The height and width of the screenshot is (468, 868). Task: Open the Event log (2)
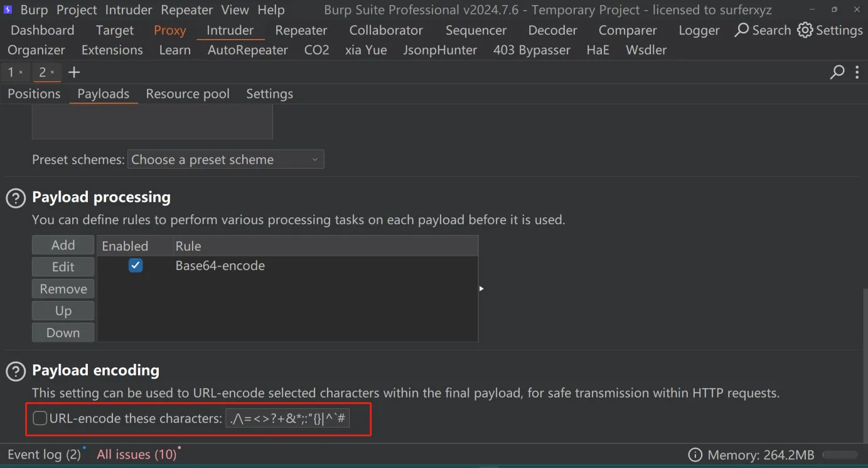[45, 454]
